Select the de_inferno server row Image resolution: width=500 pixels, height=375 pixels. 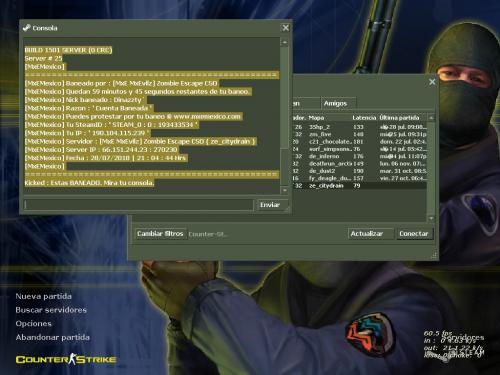[360, 156]
